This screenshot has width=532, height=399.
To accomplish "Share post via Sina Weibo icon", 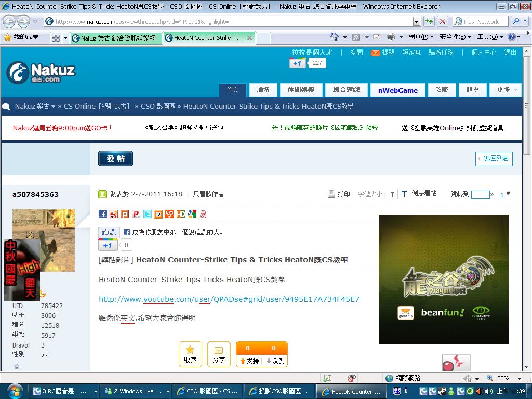I will (x=114, y=214).
